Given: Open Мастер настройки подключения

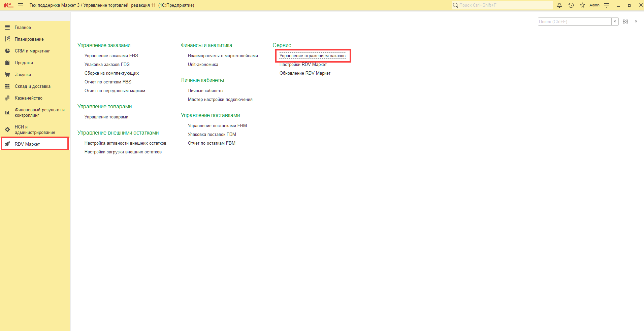Looking at the screenshot, I should (220, 100).
